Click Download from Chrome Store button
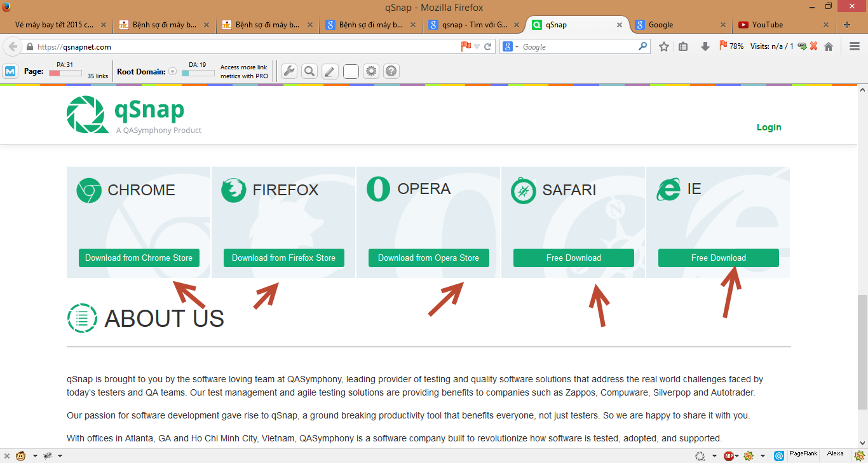This screenshot has height=463, width=868. (139, 258)
